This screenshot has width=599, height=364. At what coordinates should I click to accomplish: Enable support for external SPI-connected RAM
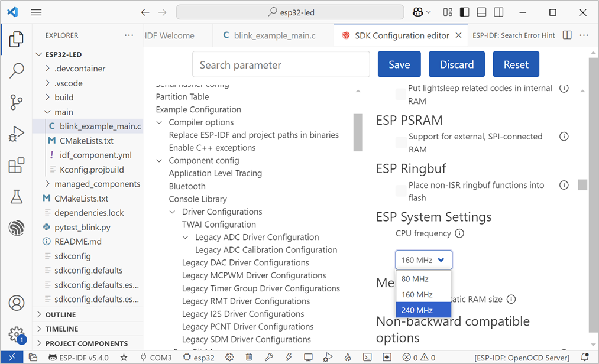point(401,142)
